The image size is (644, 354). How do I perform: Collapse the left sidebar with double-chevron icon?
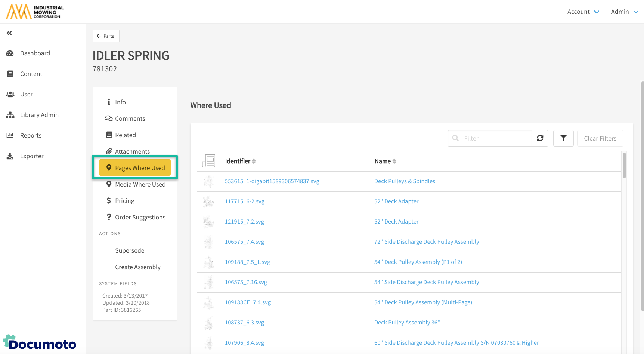pyautogui.click(x=9, y=33)
